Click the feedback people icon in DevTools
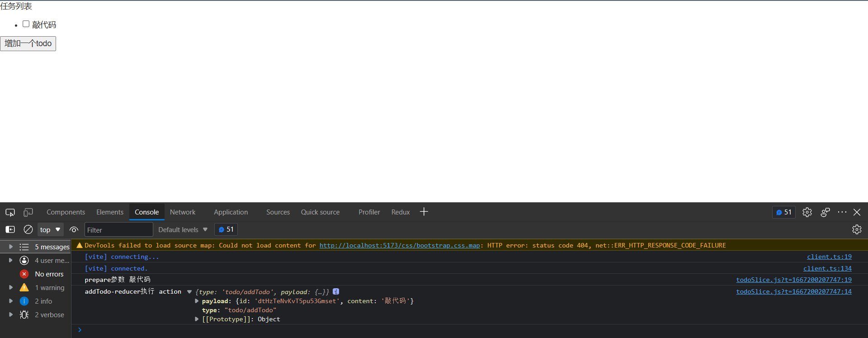868x338 pixels. (x=825, y=212)
